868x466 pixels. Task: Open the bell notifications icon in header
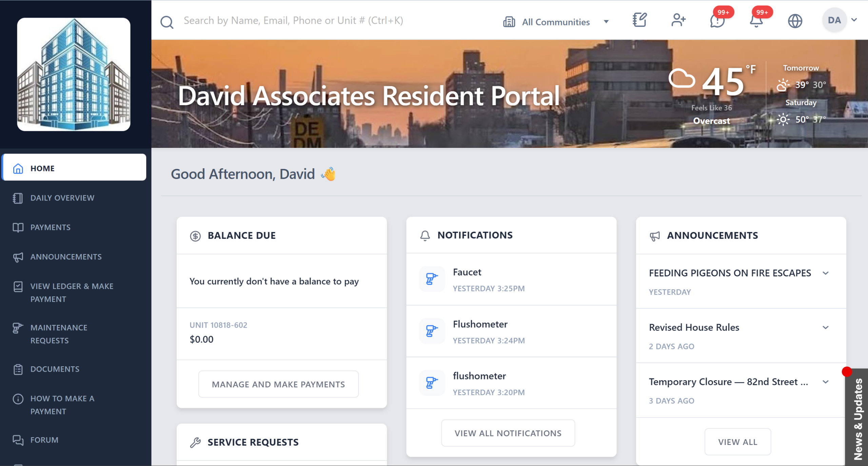click(756, 21)
